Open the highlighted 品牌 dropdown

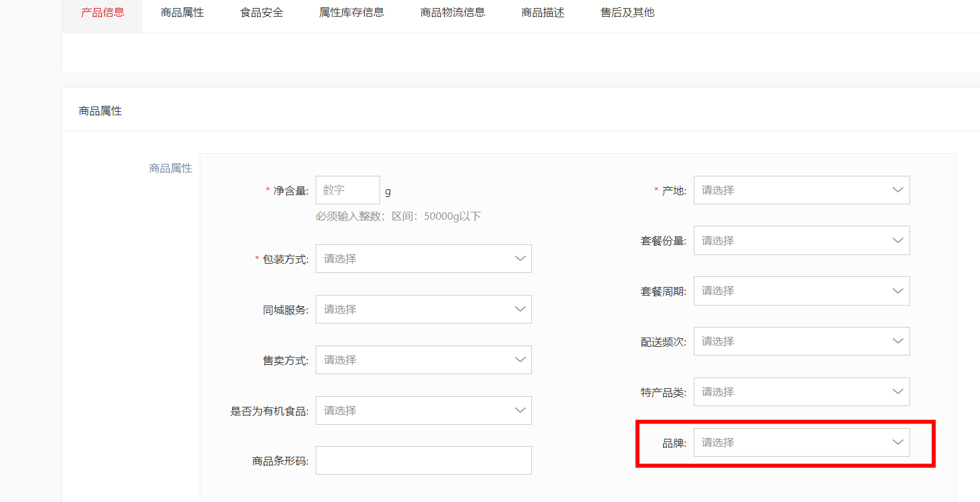click(x=802, y=443)
